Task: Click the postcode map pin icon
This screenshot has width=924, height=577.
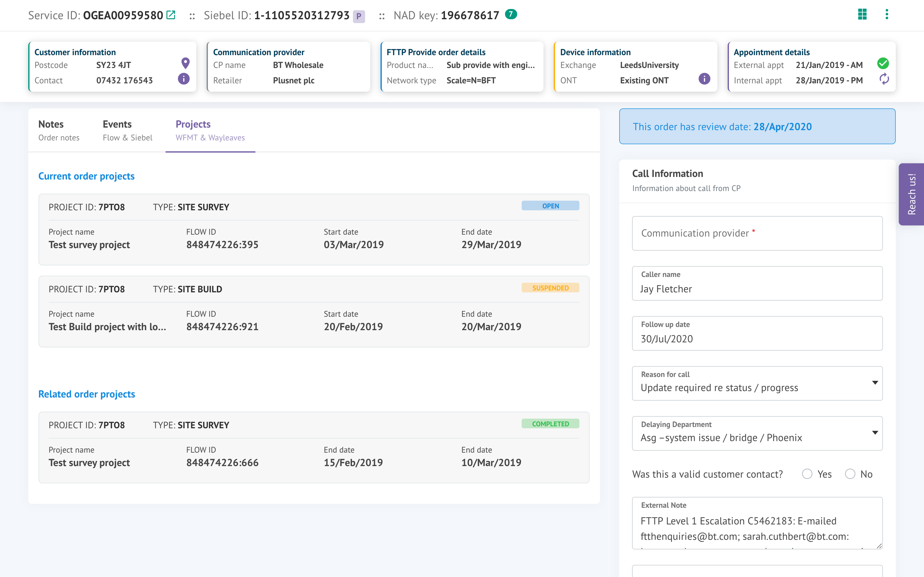Action: click(185, 63)
